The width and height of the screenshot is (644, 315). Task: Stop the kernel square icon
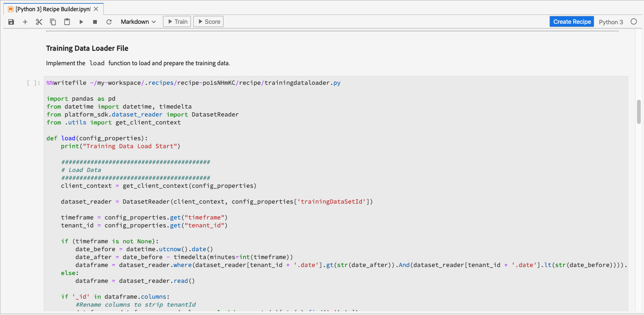pyautogui.click(x=95, y=22)
